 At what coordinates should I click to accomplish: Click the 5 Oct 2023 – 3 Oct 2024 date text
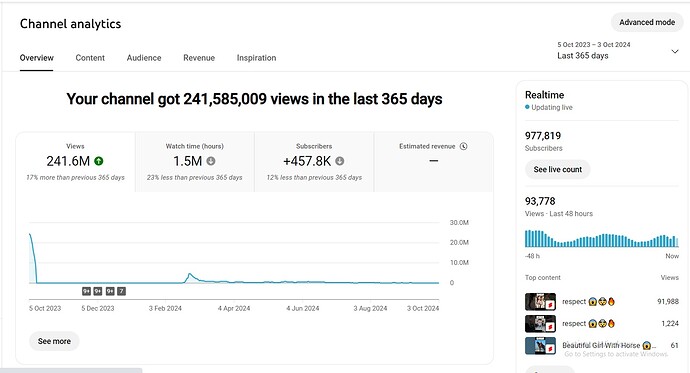pos(594,44)
